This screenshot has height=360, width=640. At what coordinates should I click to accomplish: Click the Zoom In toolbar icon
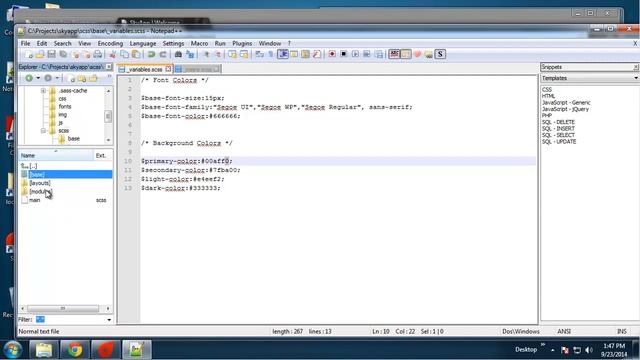(x=207, y=54)
